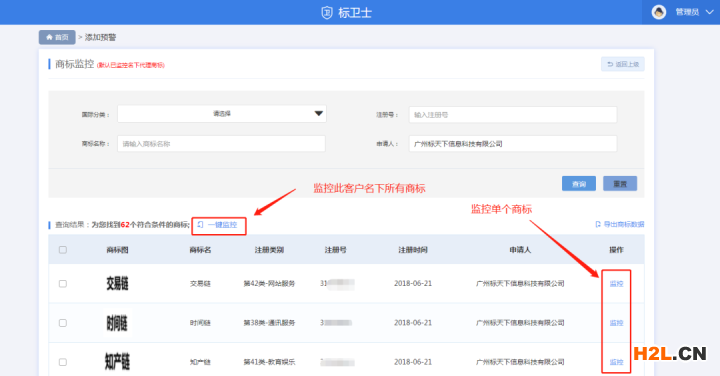
Task: Click the administrator avatar icon
Action: [659, 12]
